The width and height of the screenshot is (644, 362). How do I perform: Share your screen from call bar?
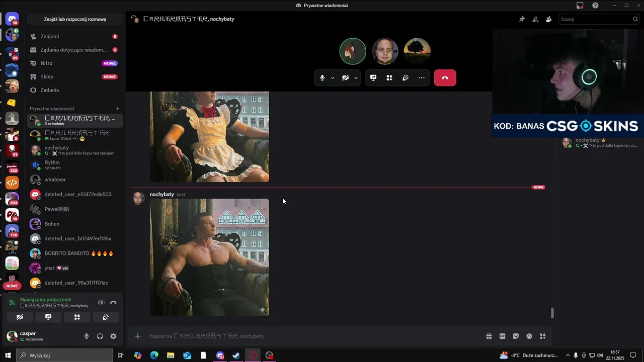point(373,78)
